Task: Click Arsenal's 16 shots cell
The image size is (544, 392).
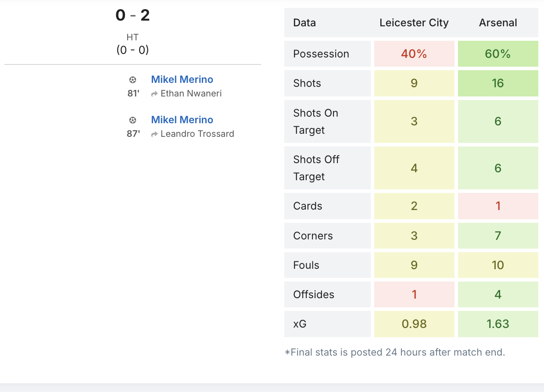Action: pyautogui.click(x=498, y=83)
